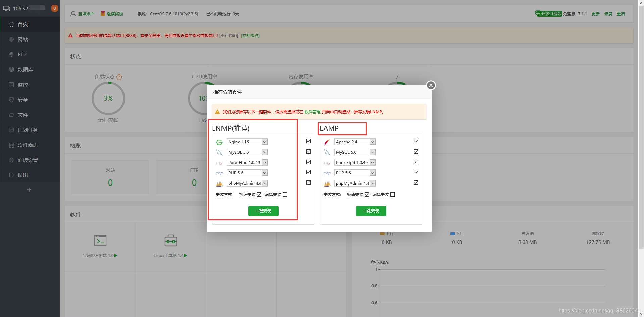
Task: Click the home icon beside 首页
Action: [x=11, y=24]
